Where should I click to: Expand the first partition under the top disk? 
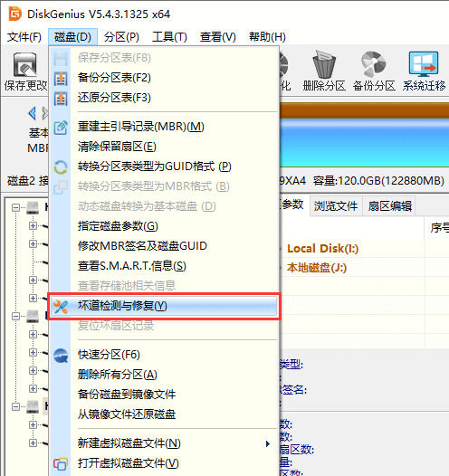33,226
